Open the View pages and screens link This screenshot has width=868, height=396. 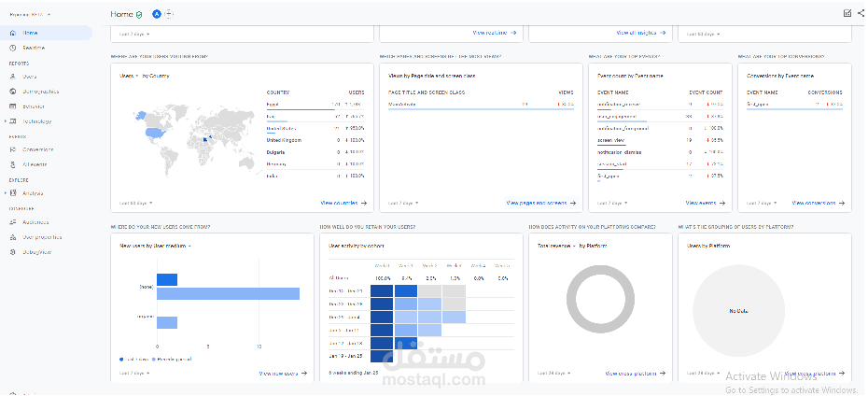click(540, 204)
